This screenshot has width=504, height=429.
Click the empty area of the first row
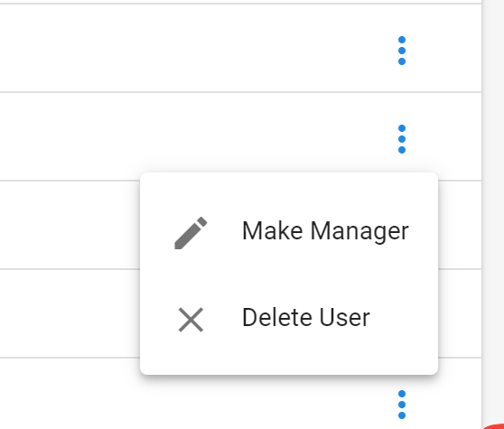click(x=193, y=48)
